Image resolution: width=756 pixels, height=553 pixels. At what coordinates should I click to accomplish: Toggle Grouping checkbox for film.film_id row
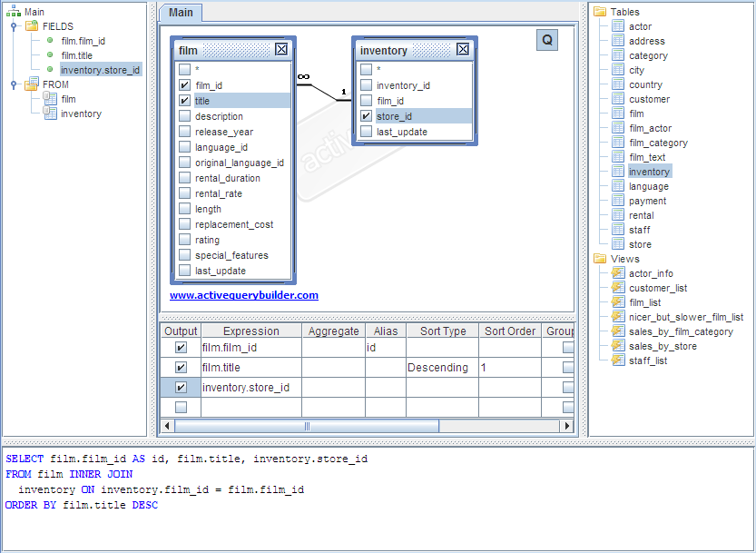[x=568, y=348]
